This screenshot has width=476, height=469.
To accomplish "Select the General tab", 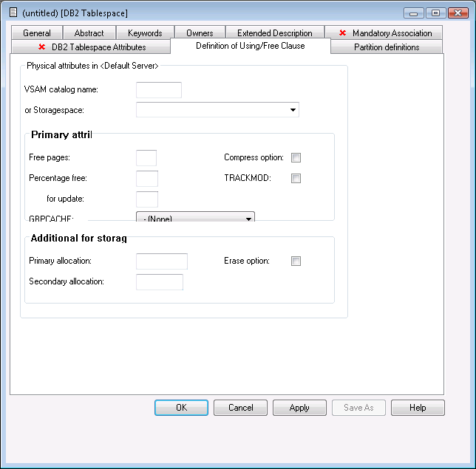I will pos(37,33).
